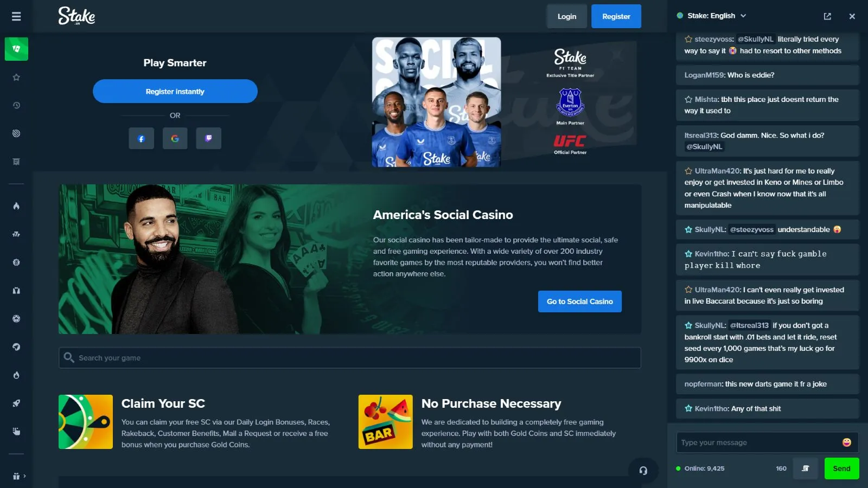
Task: Expand Stake: English chat room dropdown
Action: pyautogui.click(x=711, y=16)
